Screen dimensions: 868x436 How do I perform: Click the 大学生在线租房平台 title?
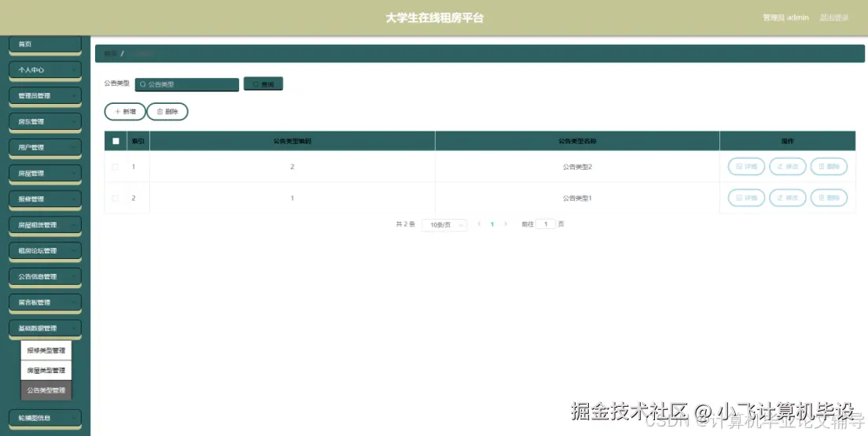435,18
